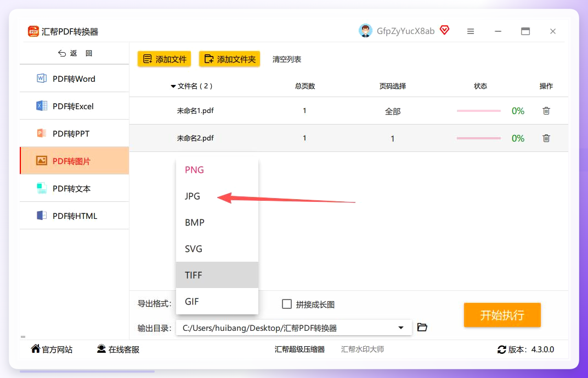
Task: Switch to the PDF转文本 tab
Action: point(74,188)
